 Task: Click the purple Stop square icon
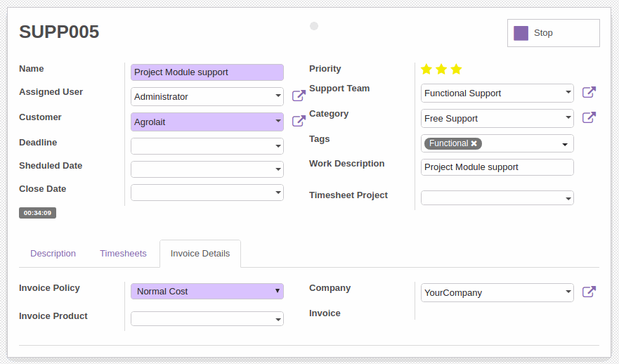pyautogui.click(x=521, y=33)
